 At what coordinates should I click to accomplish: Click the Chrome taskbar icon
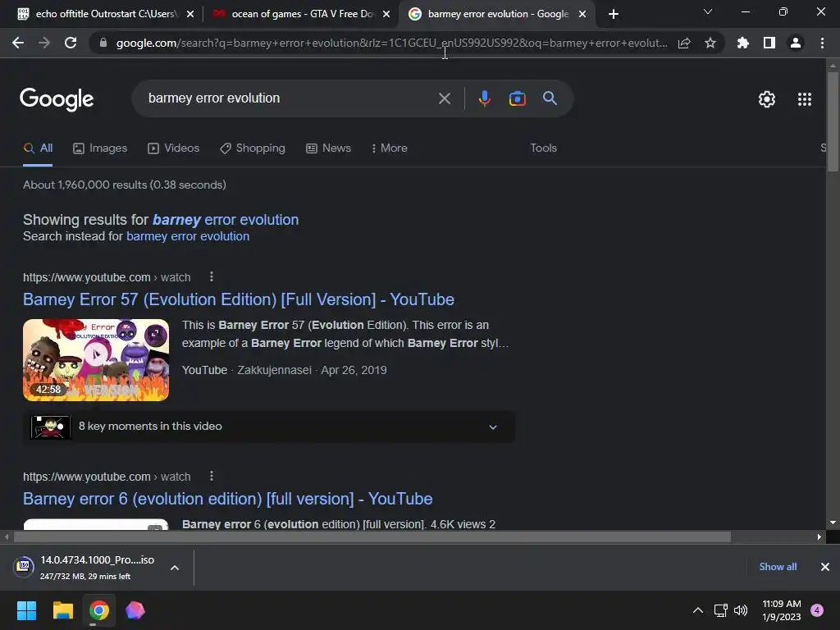(x=99, y=610)
